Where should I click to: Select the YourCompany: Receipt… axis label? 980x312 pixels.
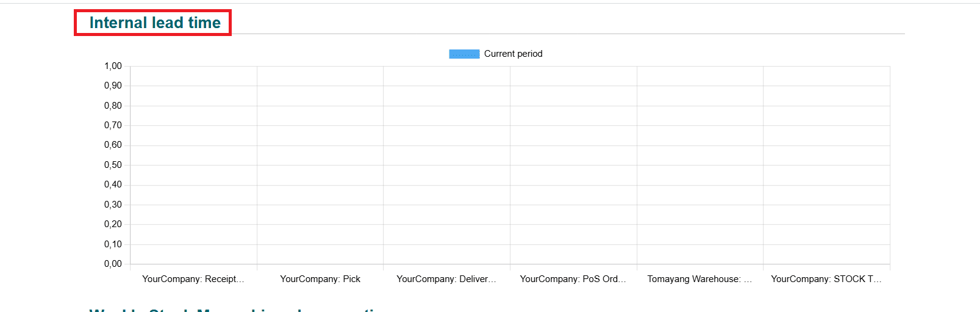tap(193, 279)
